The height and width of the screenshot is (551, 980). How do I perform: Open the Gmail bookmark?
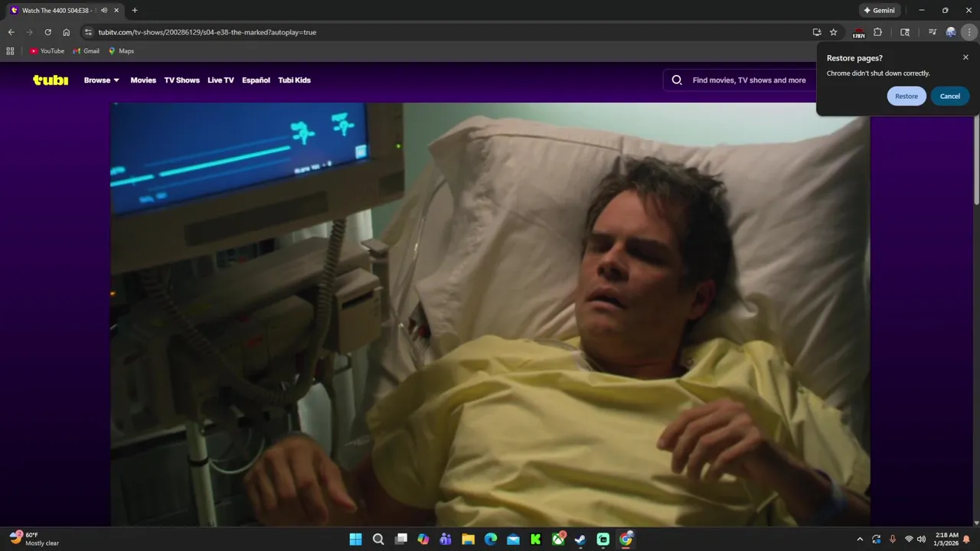click(86, 51)
